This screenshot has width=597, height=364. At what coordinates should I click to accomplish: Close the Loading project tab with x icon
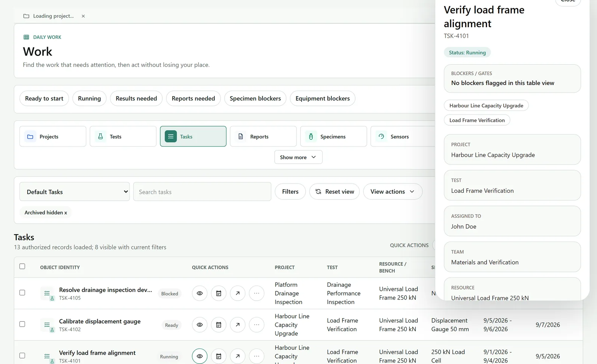[83, 16]
